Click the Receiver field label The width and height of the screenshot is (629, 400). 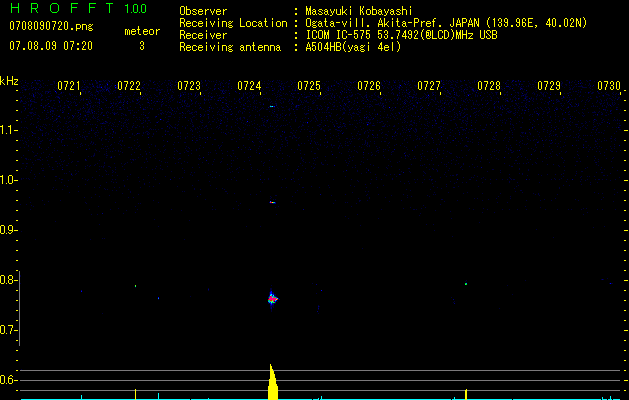point(203,35)
